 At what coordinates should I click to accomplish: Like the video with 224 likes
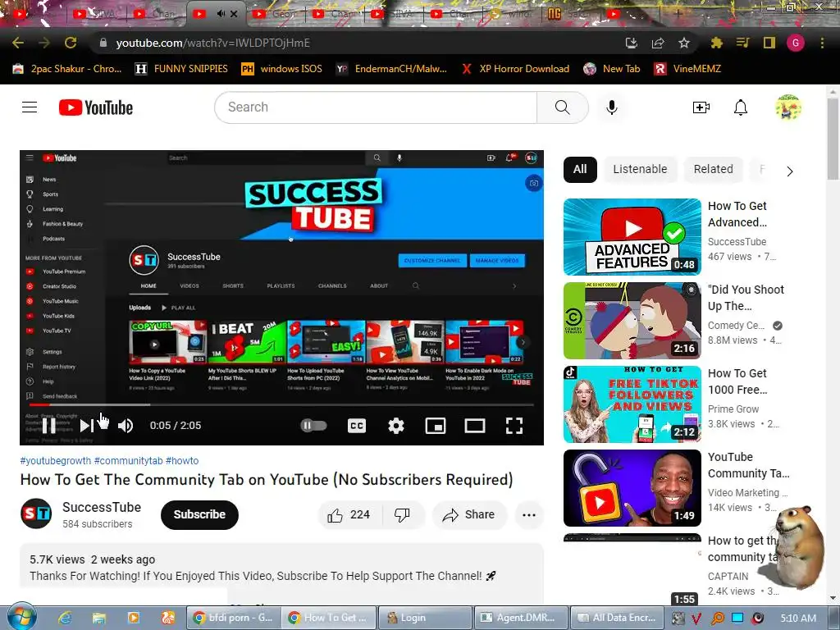click(x=349, y=515)
